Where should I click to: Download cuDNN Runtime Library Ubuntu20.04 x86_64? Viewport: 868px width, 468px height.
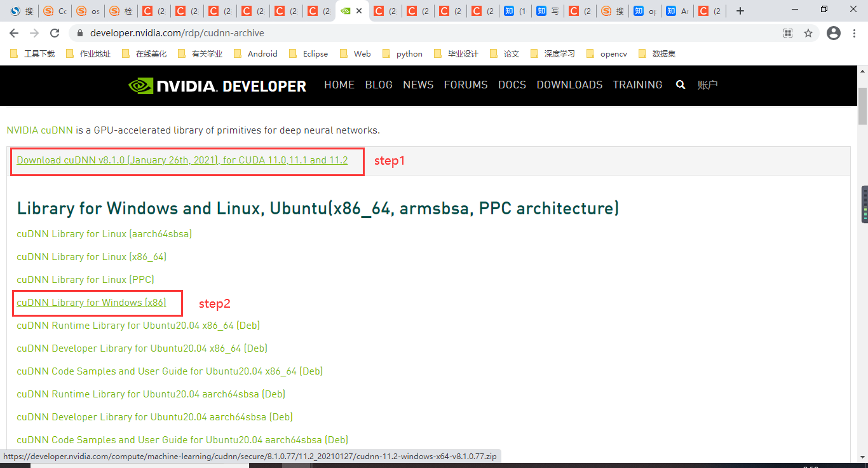[x=139, y=326]
